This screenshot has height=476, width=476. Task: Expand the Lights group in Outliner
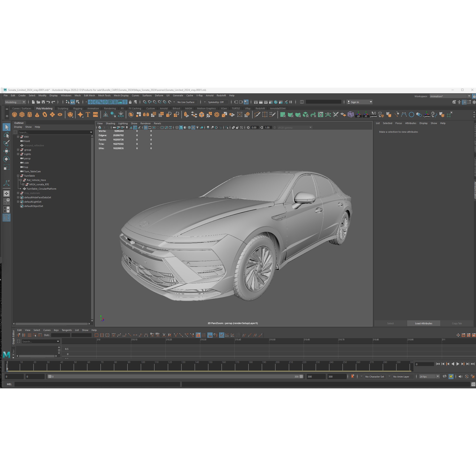click(18, 154)
